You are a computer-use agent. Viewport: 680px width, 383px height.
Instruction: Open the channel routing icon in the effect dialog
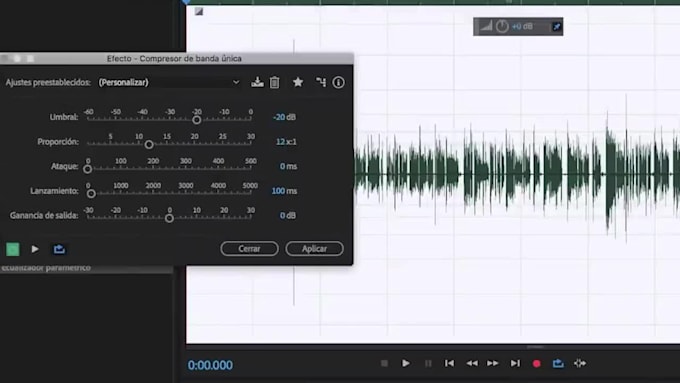[321, 82]
